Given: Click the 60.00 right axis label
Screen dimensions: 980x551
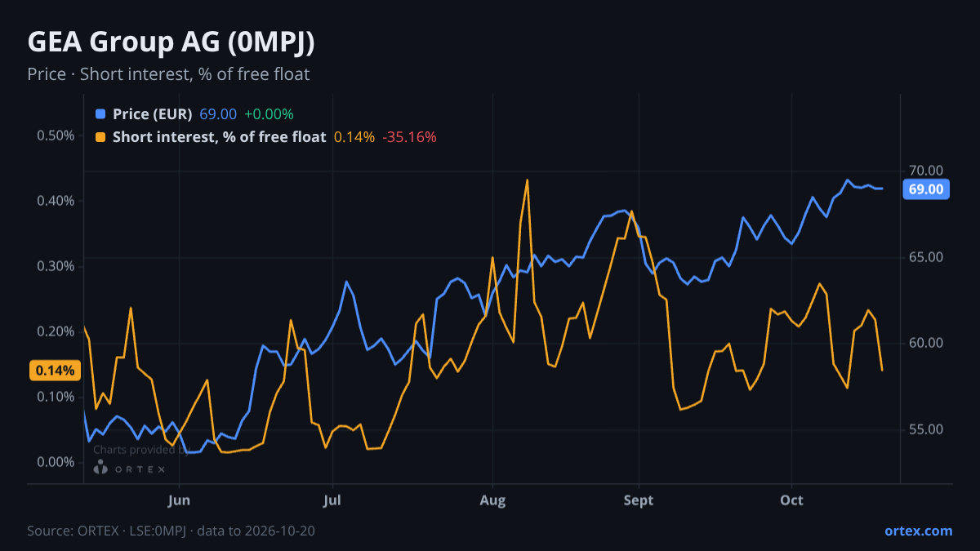Looking at the screenshot, I should coord(926,343).
